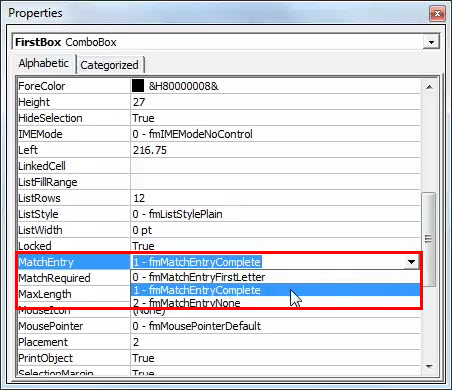Screen dimensions: 452x390
Task: Click the vertical scrollbar thumb
Action: 429,239
